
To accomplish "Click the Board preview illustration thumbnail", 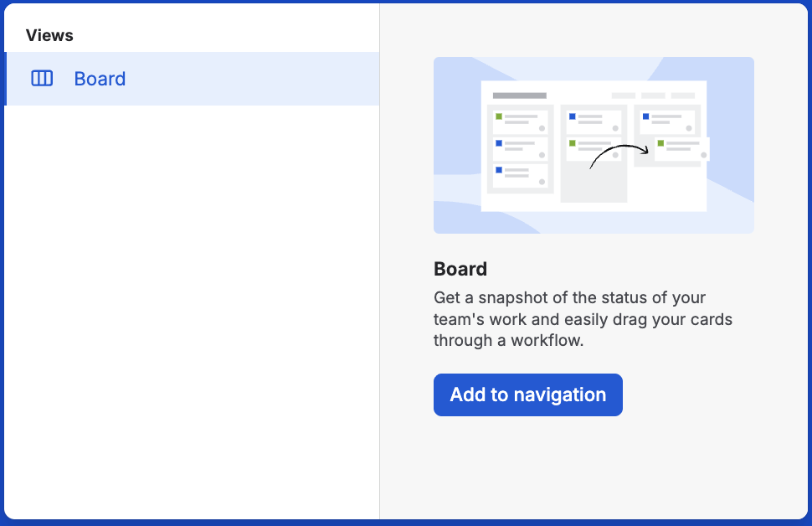I will click(594, 145).
